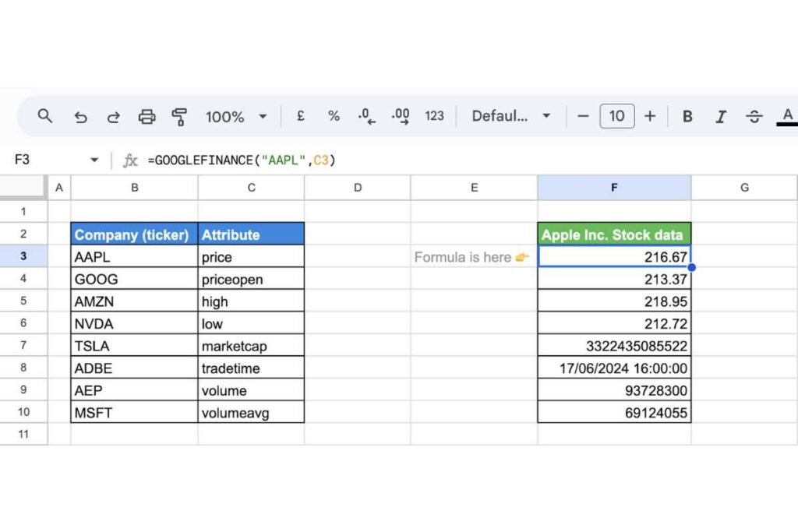Screen dimensions: 798x532
Task: Select row 7 header
Action: tap(23, 346)
